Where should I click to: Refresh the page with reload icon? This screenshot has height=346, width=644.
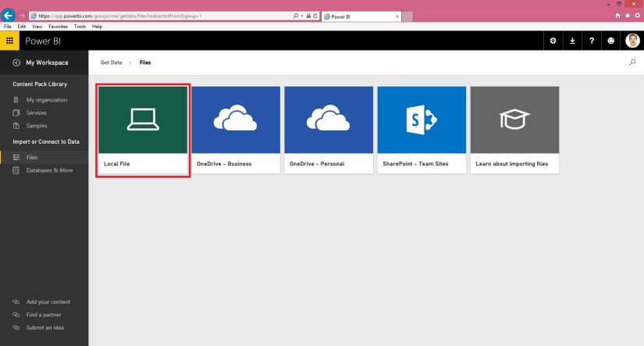click(315, 16)
